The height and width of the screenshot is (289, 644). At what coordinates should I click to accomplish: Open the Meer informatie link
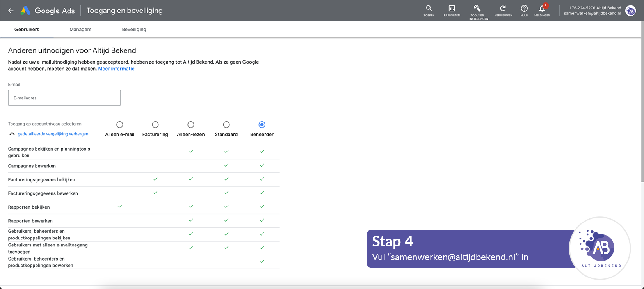click(x=116, y=69)
